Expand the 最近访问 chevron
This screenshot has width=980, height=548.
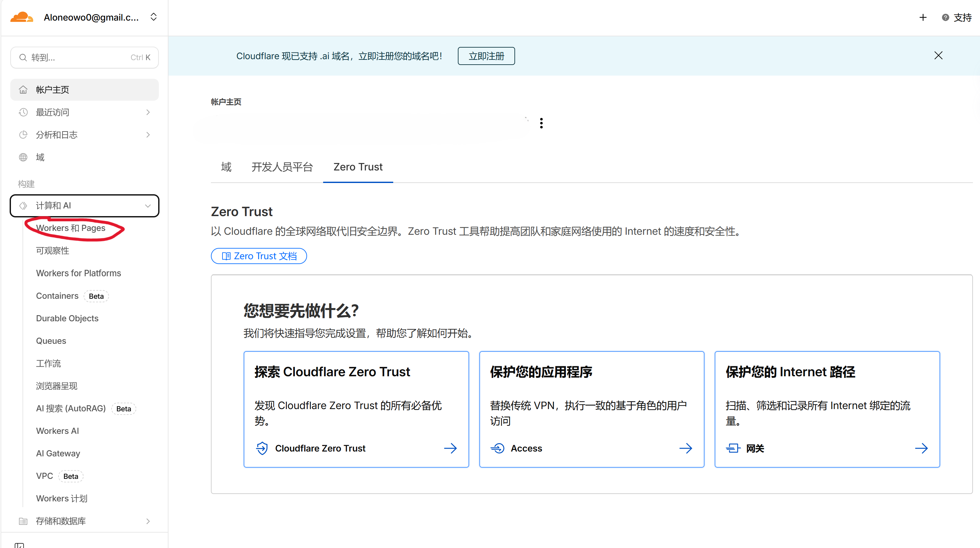(x=148, y=112)
